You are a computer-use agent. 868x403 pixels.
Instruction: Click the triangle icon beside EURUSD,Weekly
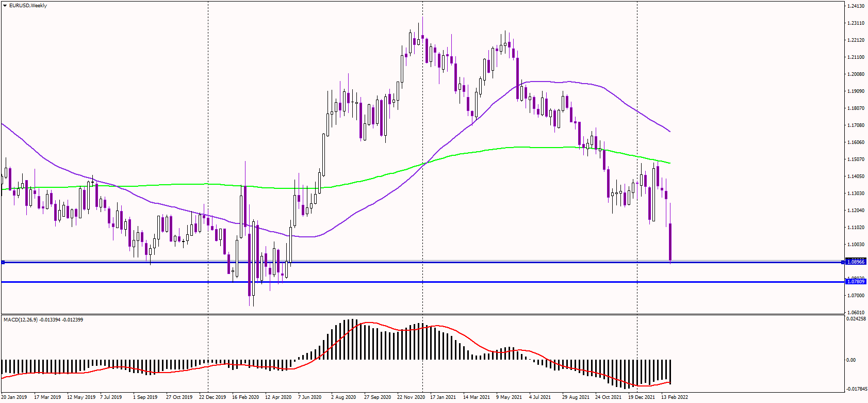click(5, 6)
